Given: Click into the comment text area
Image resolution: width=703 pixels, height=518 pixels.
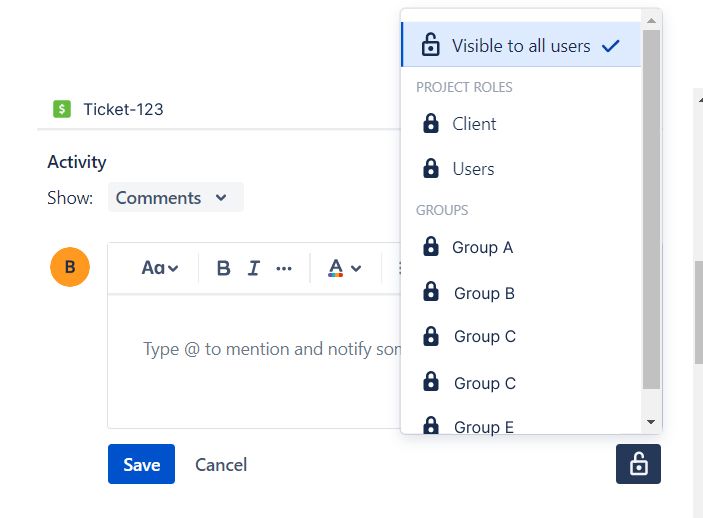Looking at the screenshot, I should (254, 361).
